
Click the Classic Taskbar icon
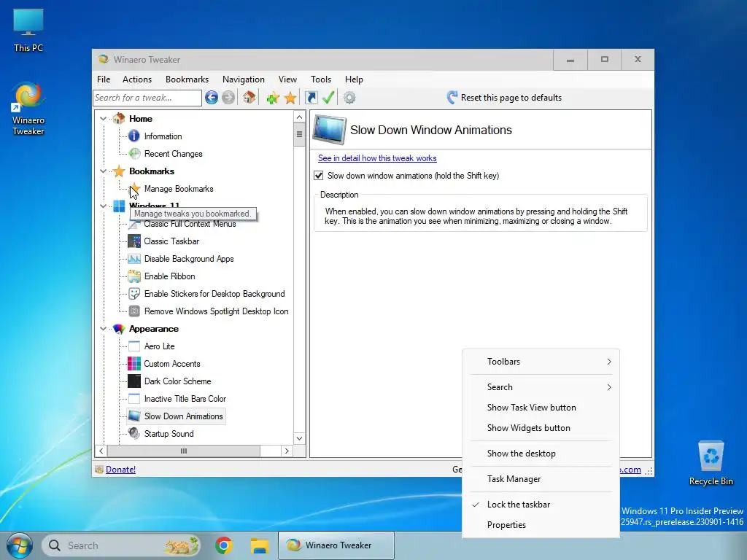(x=134, y=241)
